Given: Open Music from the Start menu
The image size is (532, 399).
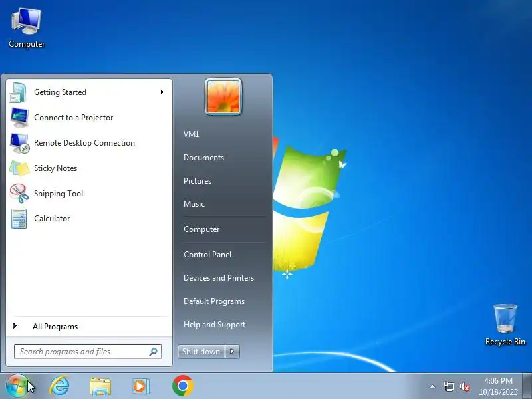Looking at the screenshot, I should [x=194, y=204].
